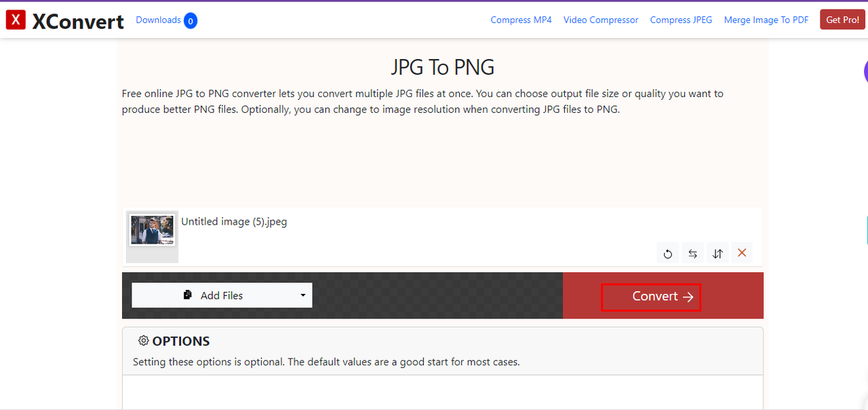The image size is (868, 410).
Task: Click the horizontal flip arrows icon
Action: click(692, 253)
